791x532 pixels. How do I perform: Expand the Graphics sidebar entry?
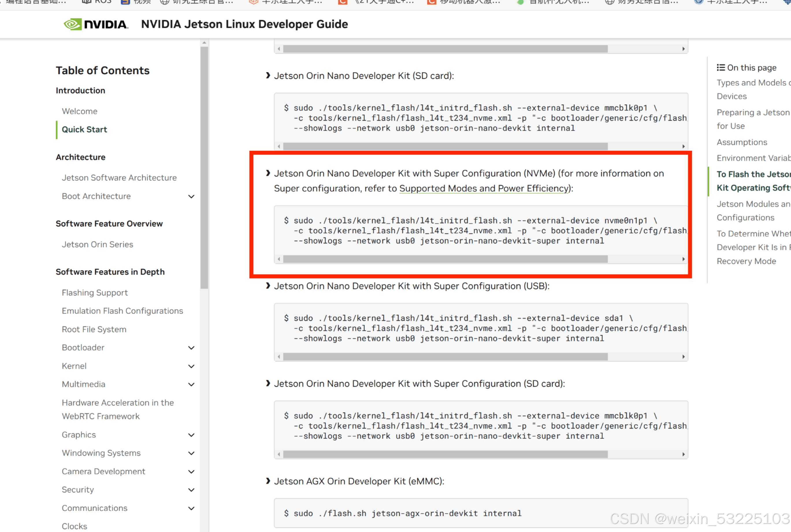tap(191, 435)
